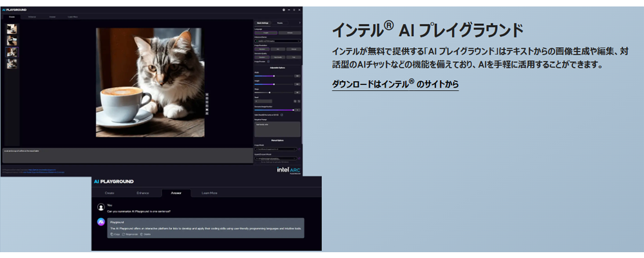Screen dimensions: 644x258
Task: Click the Steps value box
Action: pos(298,93)
